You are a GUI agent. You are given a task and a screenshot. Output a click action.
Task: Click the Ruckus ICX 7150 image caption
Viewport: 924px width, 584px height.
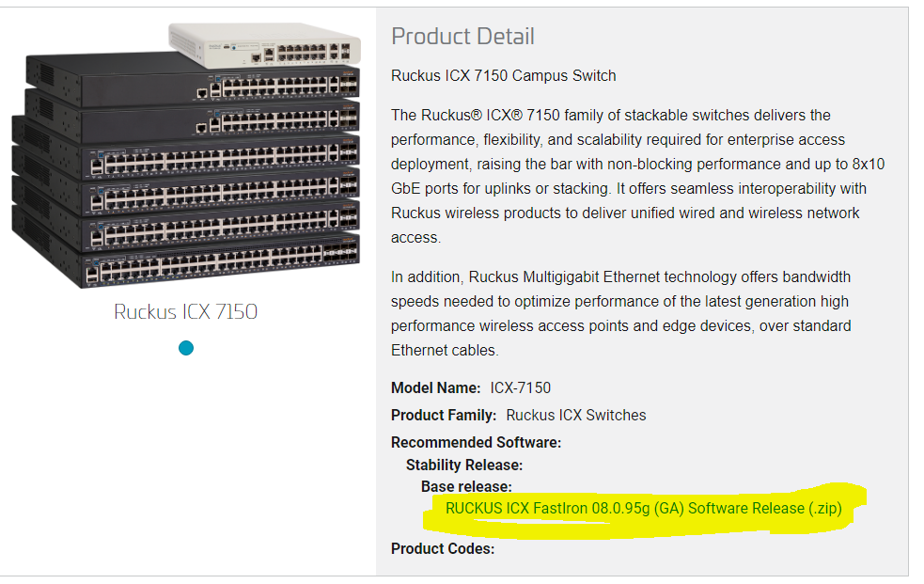pos(186,311)
